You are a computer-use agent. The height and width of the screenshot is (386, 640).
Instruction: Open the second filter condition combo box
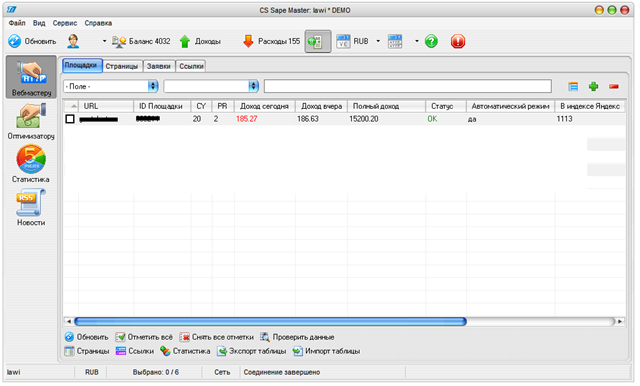pos(211,86)
